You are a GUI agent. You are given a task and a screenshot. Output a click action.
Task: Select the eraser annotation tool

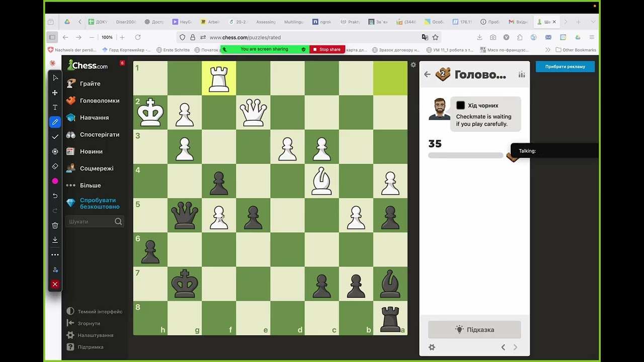tap(55, 166)
